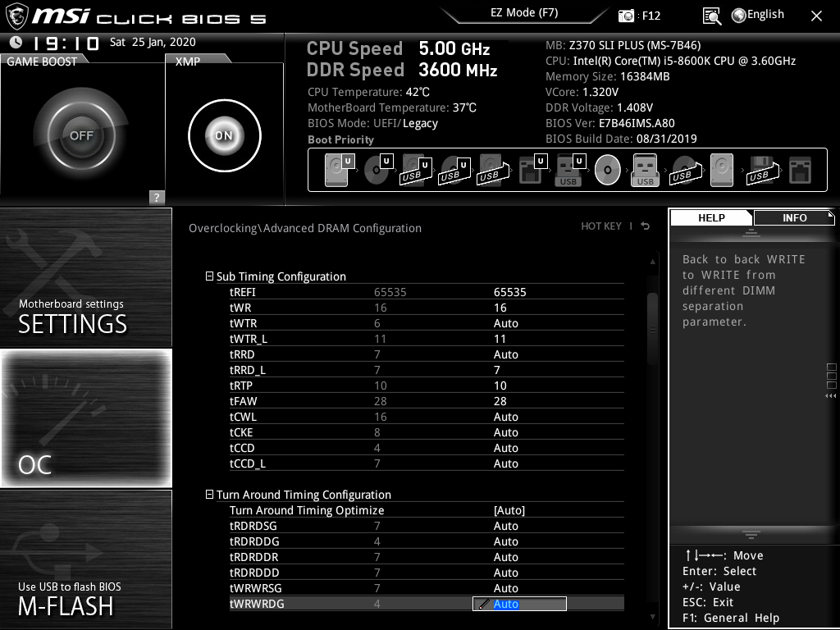Screen dimensions: 840x630
Task: Select the tWTR Auto value field
Action: [505, 323]
